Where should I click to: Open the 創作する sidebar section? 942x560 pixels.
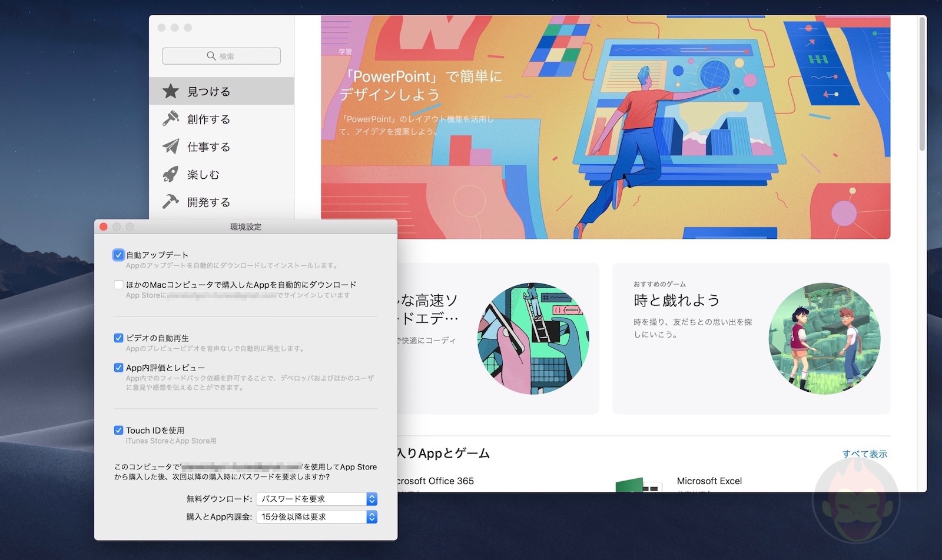221,119
